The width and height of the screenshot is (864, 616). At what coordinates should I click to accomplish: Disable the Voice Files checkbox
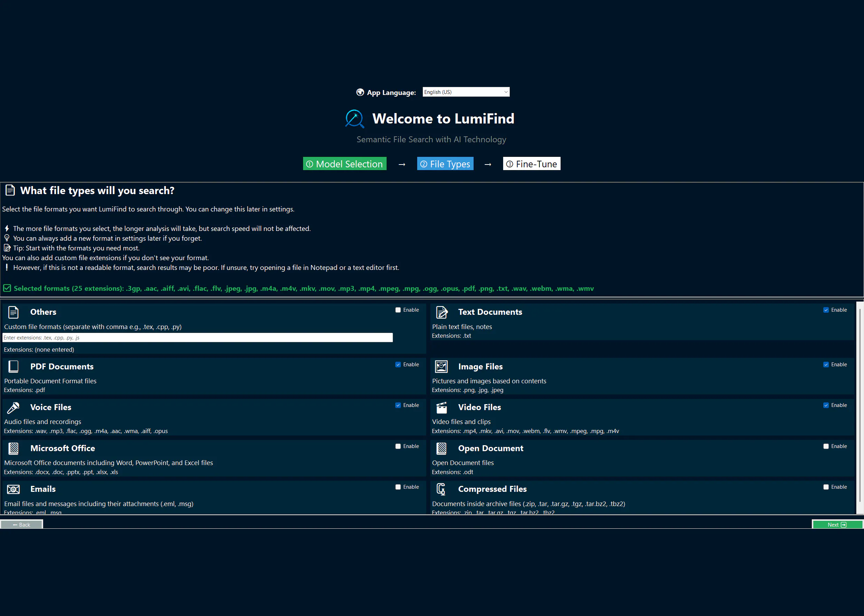pos(398,405)
